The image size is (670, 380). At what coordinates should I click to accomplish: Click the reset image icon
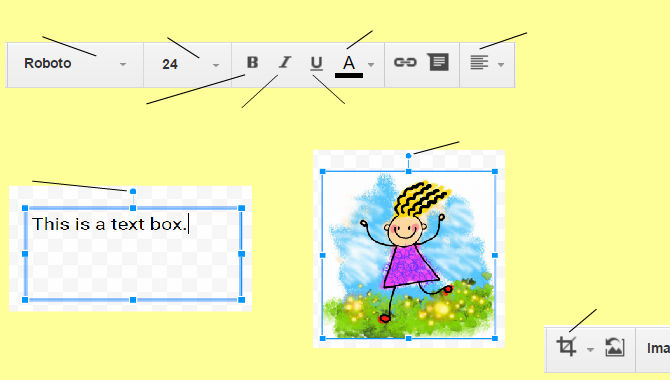[615, 347]
